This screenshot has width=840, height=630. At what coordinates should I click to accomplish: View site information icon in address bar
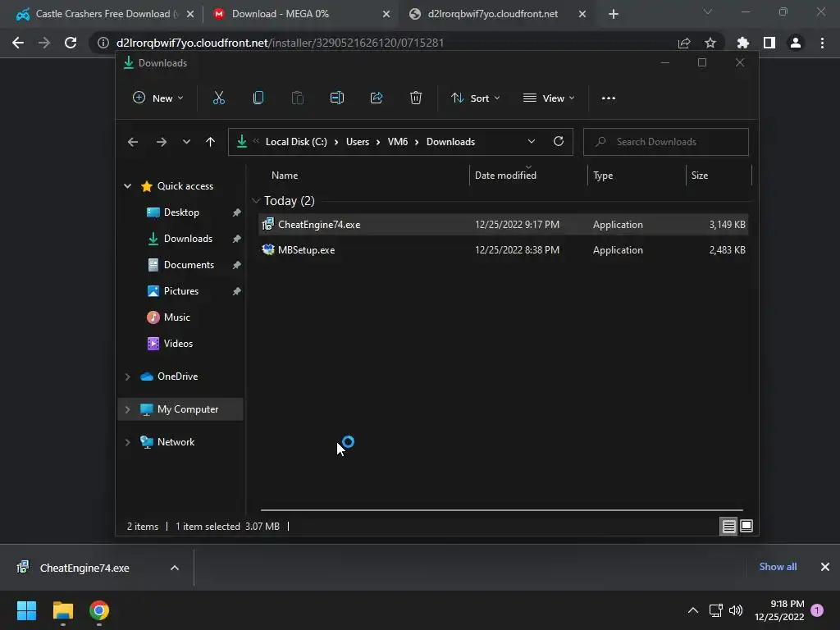tap(103, 43)
